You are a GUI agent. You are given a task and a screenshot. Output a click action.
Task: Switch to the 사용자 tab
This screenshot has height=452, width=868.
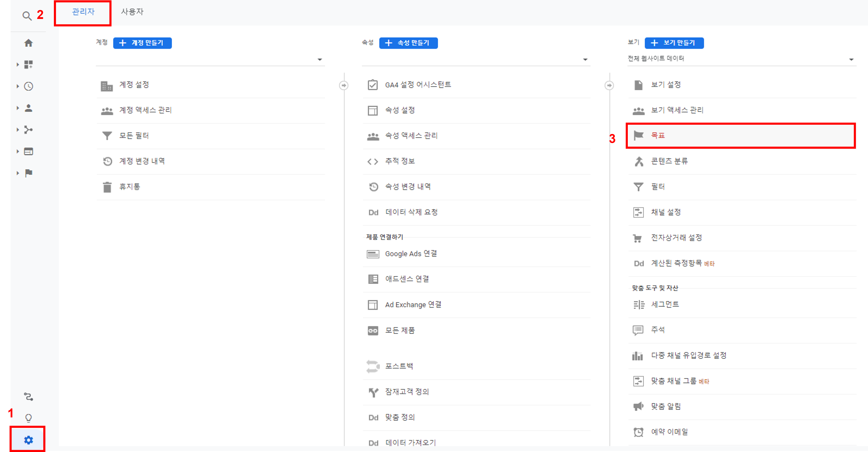(x=132, y=12)
